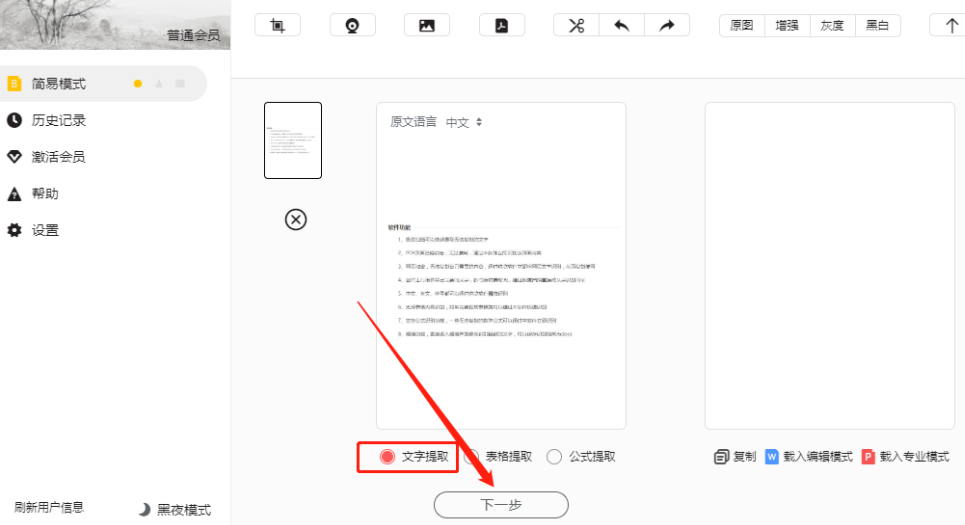Toggle 黑夜模式 night mode

coord(175,510)
